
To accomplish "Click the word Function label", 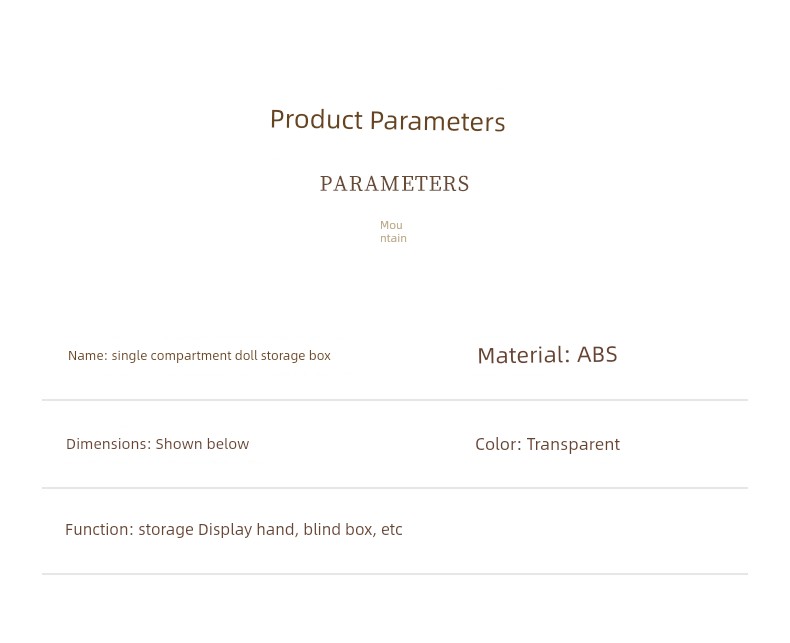I will pos(99,530).
